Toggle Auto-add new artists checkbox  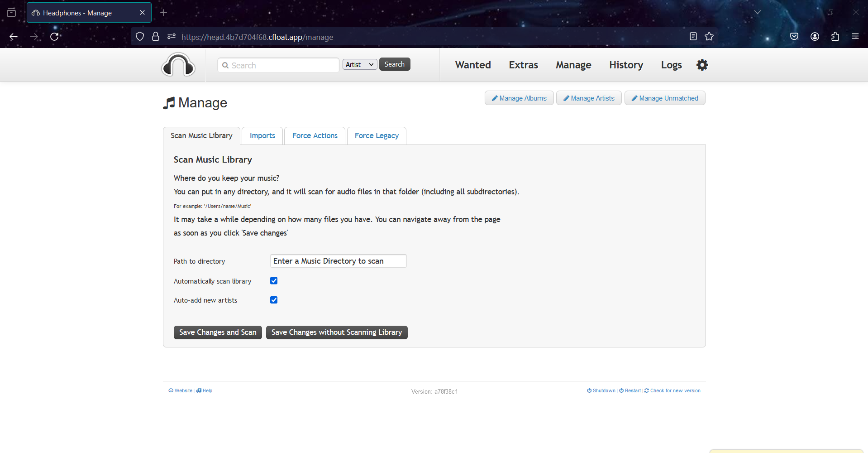(274, 300)
